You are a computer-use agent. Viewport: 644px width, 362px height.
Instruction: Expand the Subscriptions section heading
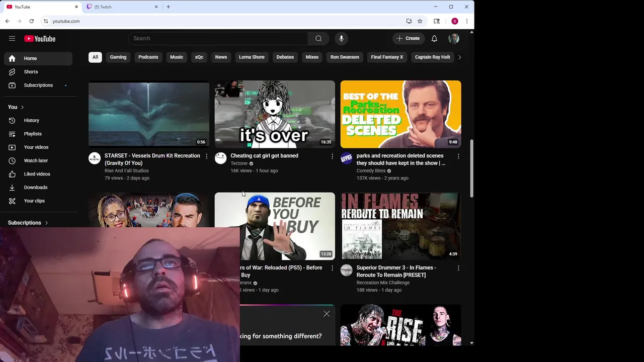pyautogui.click(x=28, y=223)
